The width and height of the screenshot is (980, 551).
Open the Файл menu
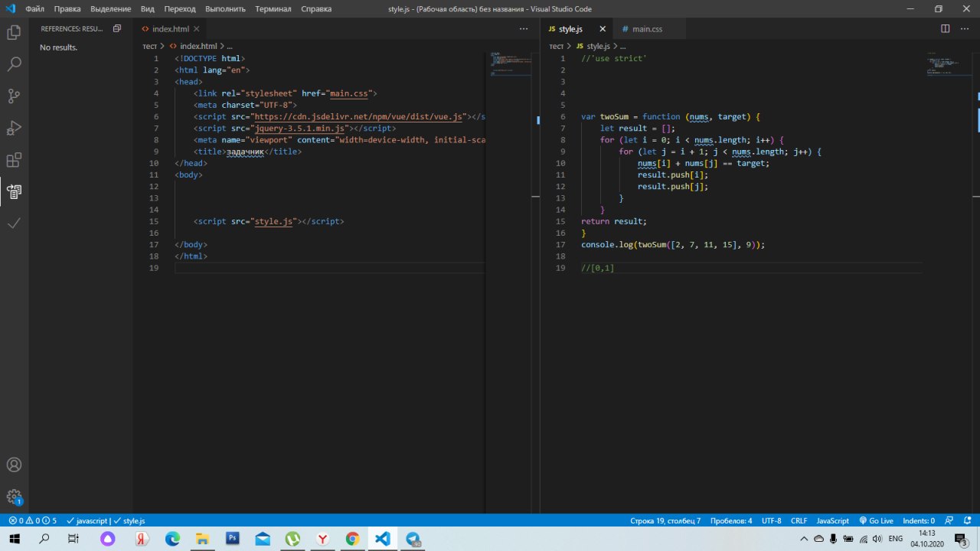(x=34, y=9)
